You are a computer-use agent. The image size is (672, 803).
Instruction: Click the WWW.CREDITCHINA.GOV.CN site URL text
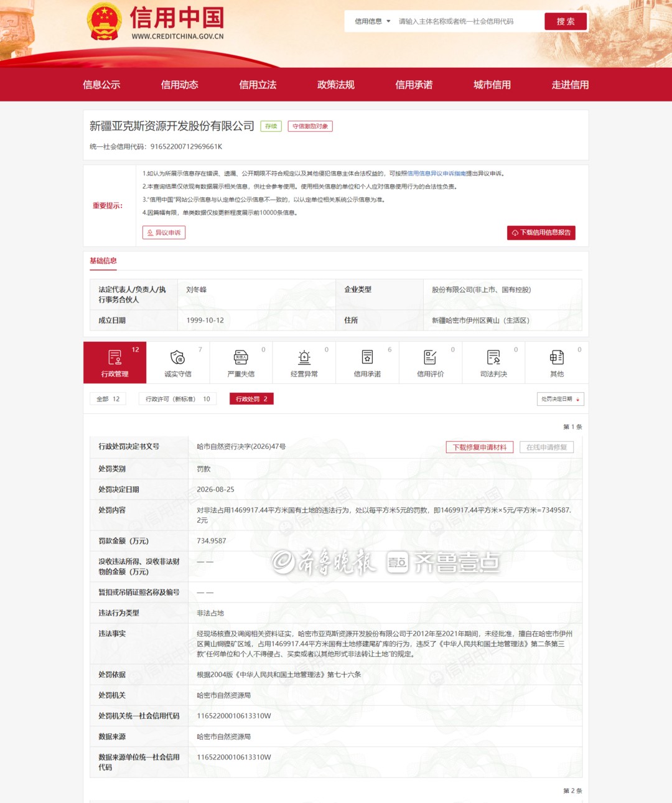[177, 36]
